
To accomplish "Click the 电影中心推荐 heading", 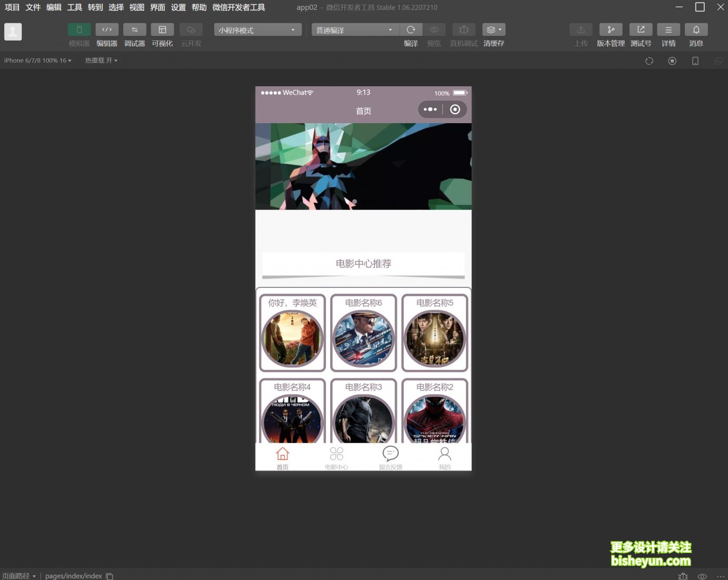I will (x=363, y=263).
